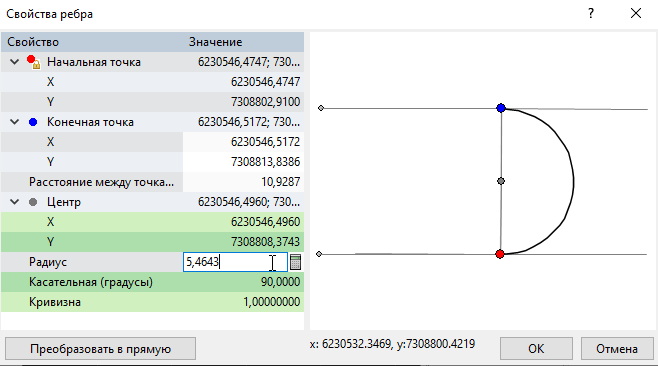This screenshot has width=658, height=366.
Task: Select the blue end point on the arc preview
Action: (x=501, y=108)
